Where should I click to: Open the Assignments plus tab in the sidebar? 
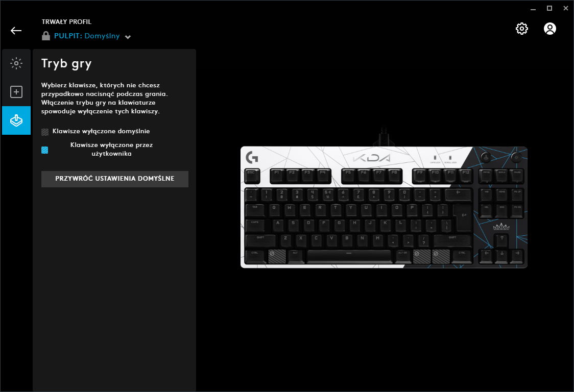point(16,92)
